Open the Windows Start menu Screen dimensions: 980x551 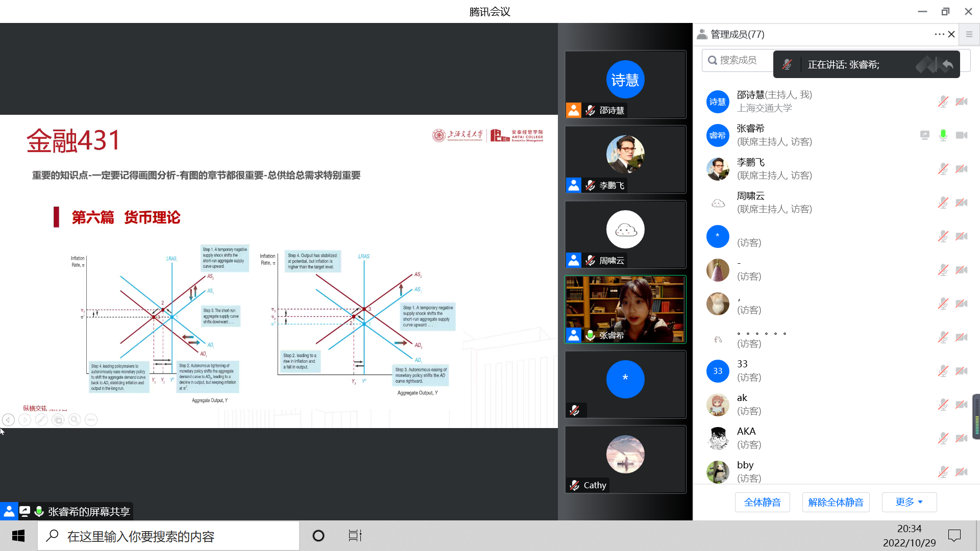pyautogui.click(x=18, y=536)
